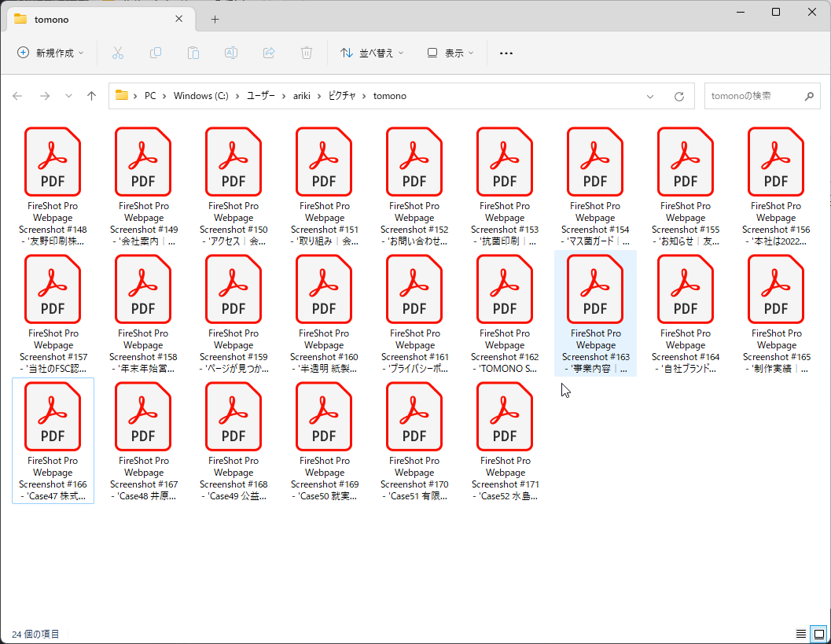The image size is (831, 644).
Task: Open a new tab with the plus button
Action: pos(213,19)
